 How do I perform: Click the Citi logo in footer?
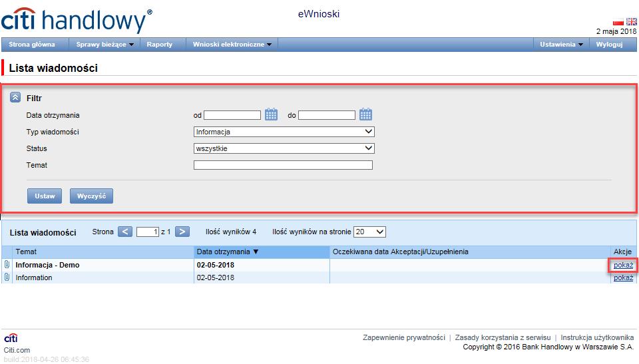(x=11, y=338)
